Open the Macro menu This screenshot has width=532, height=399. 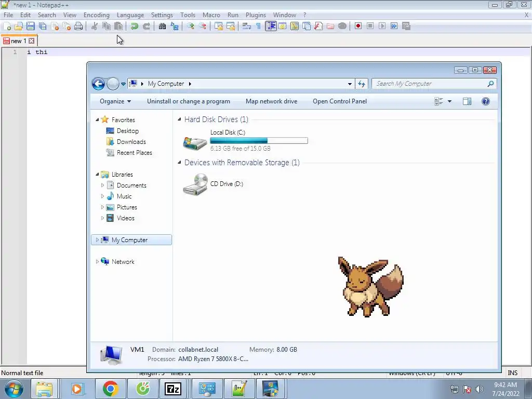point(211,15)
